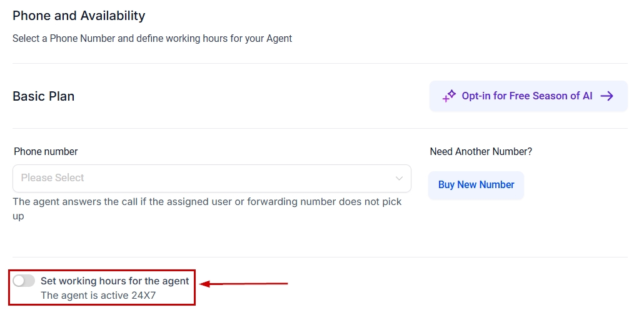Click the 'Phone number' field label
This screenshot has width=644, height=315.
pos(46,151)
